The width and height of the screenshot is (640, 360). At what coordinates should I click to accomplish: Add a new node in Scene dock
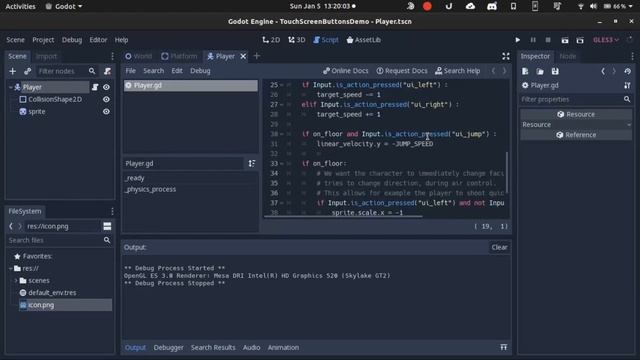[13, 71]
